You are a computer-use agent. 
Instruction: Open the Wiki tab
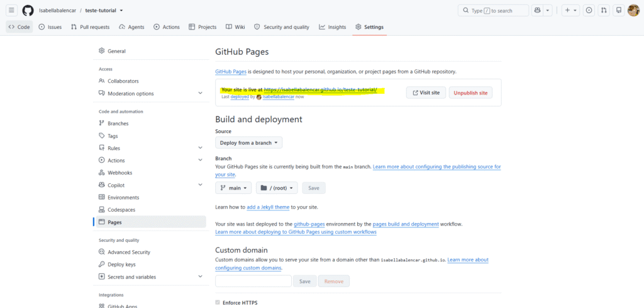235,27
